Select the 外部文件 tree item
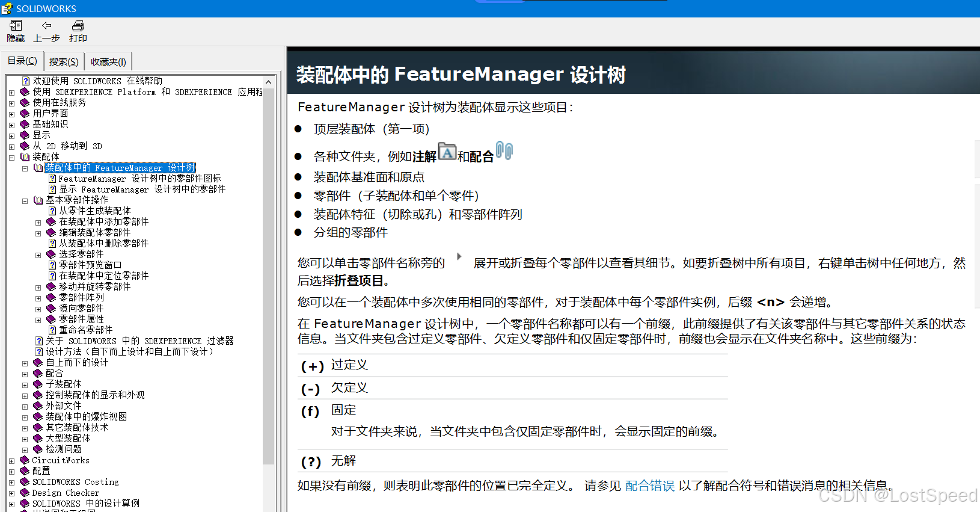Image resolution: width=980 pixels, height=512 pixels. tap(63, 406)
